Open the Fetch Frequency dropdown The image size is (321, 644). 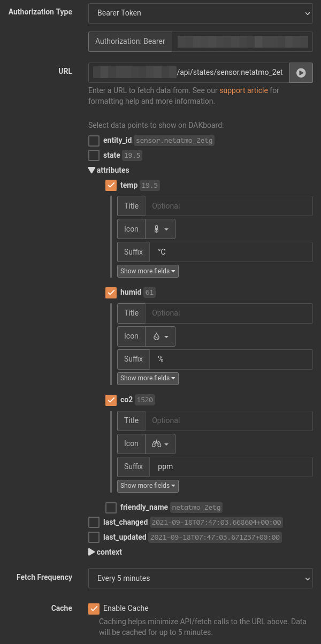point(200,578)
